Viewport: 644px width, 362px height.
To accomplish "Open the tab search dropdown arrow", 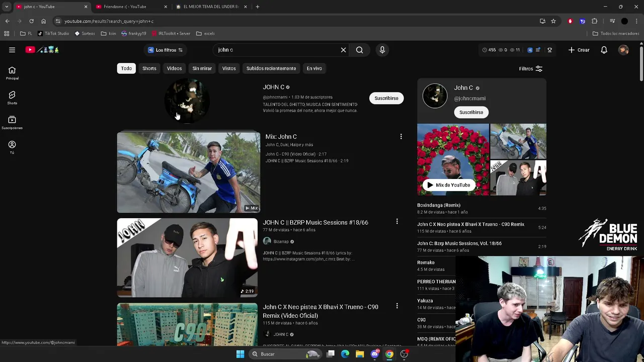I will click(7, 7).
